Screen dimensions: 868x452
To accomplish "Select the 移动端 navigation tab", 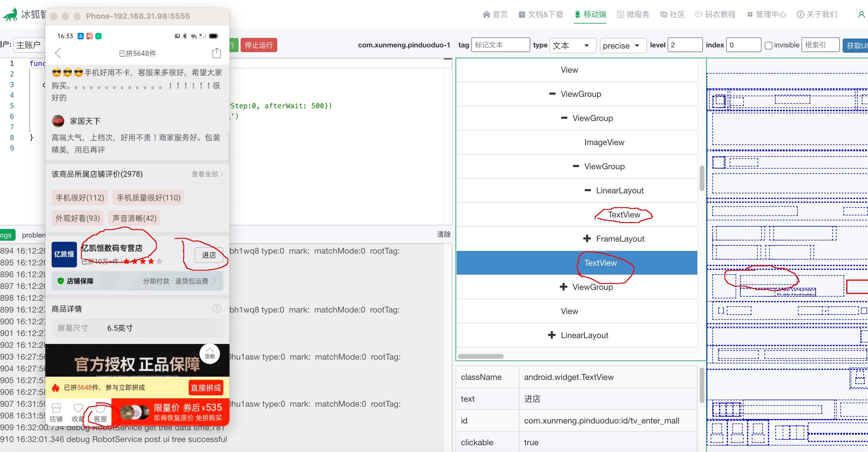I will coord(590,14).
